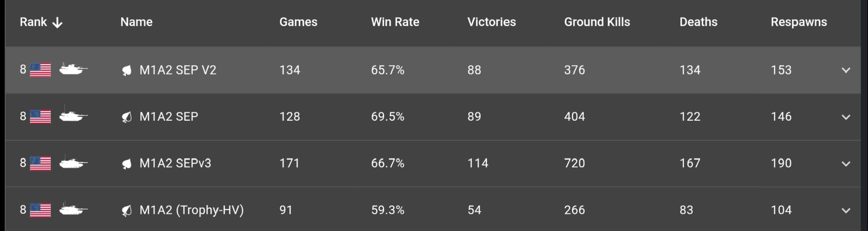Image resolution: width=868 pixels, height=231 pixels.
Task: Click the US flag in the M1A2 SEPv3 row
Action: [40, 164]
